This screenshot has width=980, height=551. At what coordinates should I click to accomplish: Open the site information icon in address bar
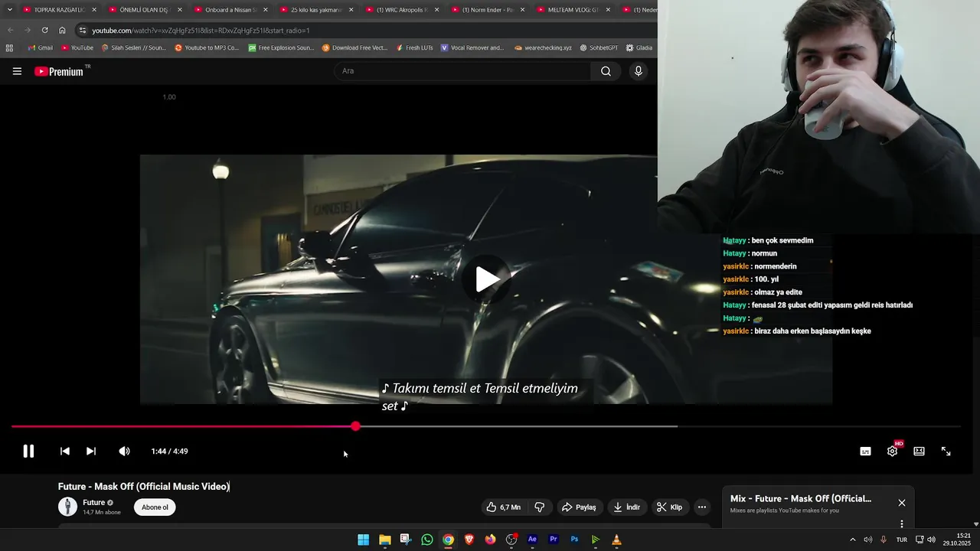82,31
